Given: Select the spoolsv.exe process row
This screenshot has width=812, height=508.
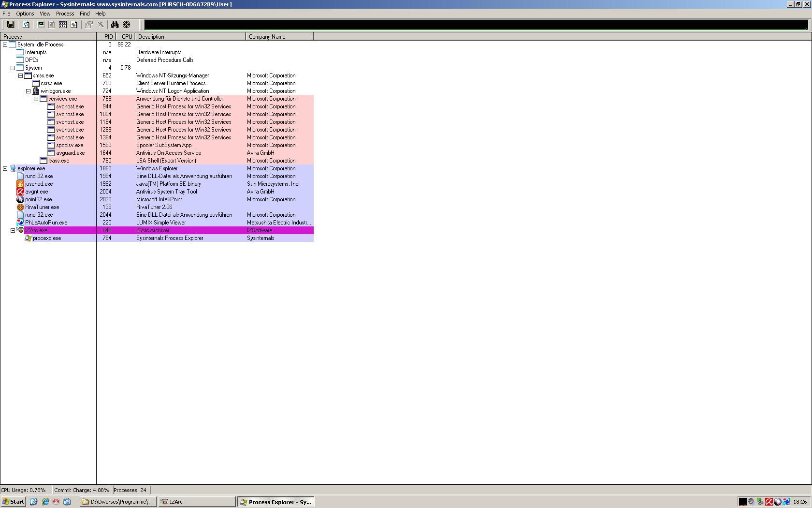Looking at the screenshot, I should coord(157,145).
